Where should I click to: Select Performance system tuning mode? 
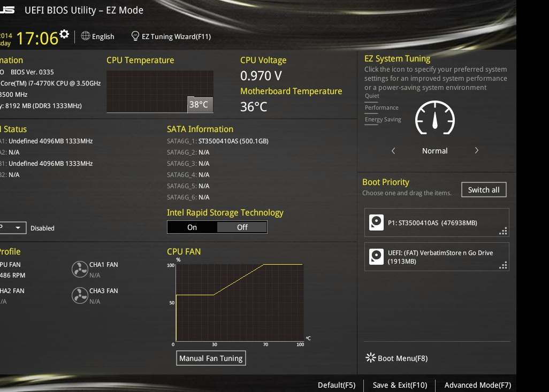pos(382,108)
